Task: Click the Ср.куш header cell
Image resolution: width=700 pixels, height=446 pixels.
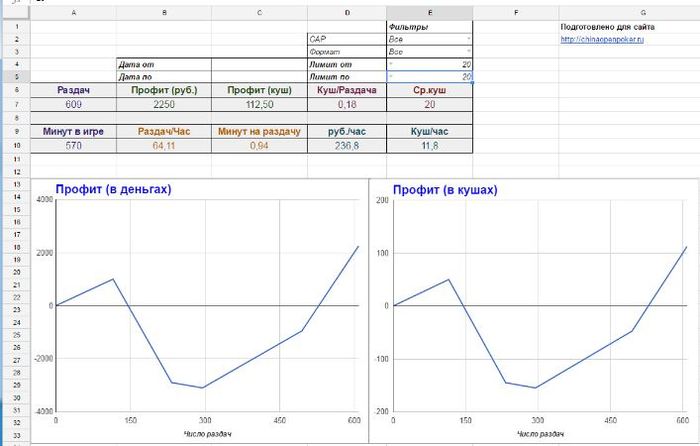Action: (x=429, y=90)
